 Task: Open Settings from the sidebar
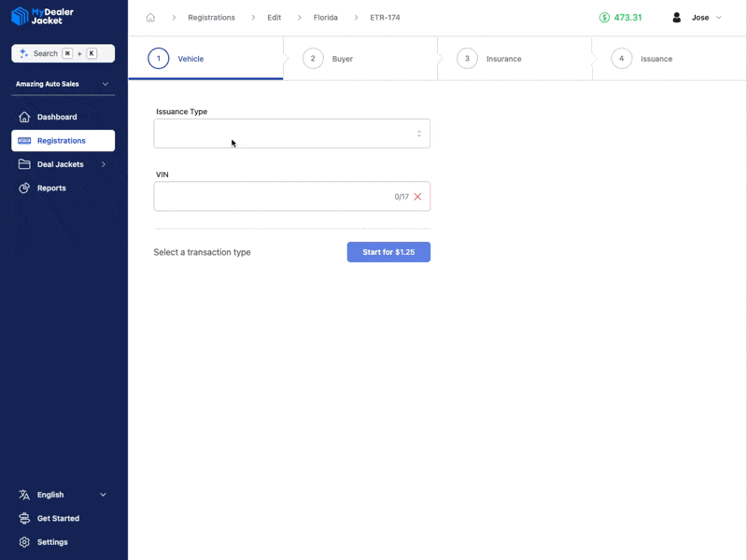[52, 542]
